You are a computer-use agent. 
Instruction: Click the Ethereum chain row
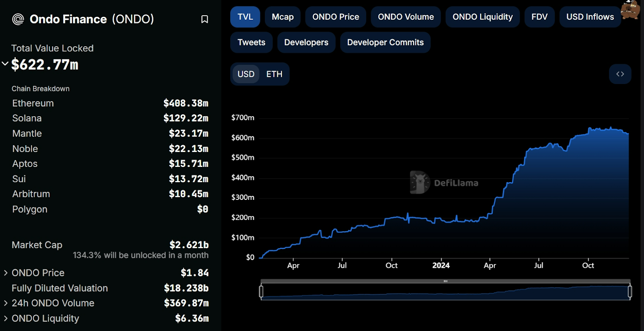[110, 103]
